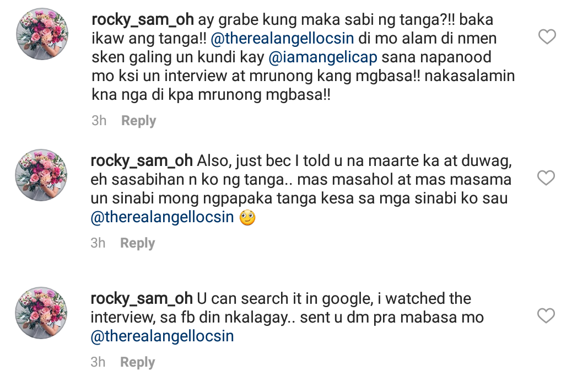Open @therealangellocsin mention beside the emoji
The image size is (588, 381).
pos(163,218)
